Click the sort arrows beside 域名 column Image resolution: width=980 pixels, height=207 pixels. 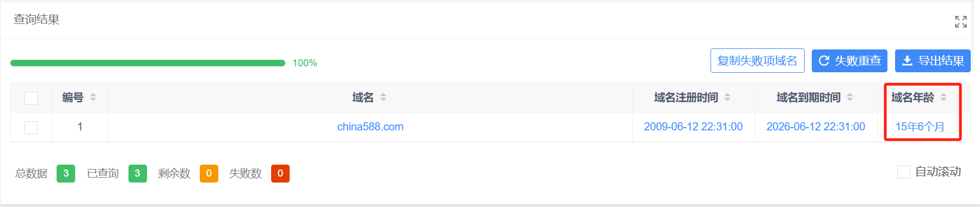click(383, 97)
